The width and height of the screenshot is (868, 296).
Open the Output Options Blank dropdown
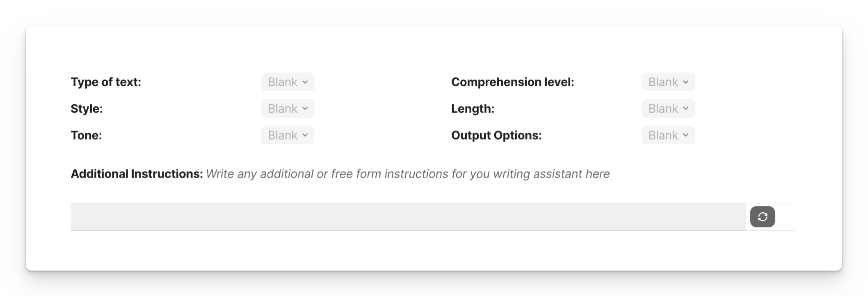[x=668, y=135]
